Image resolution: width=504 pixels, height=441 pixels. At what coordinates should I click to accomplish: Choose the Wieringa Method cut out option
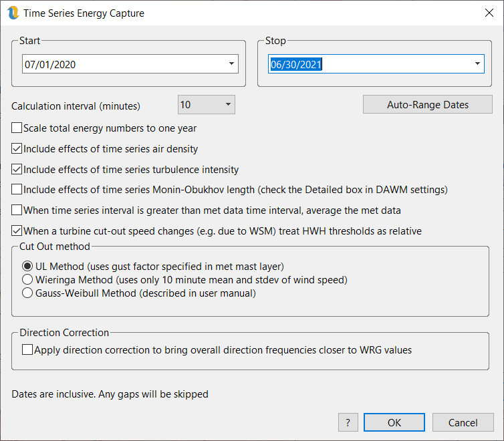point(28,280)
